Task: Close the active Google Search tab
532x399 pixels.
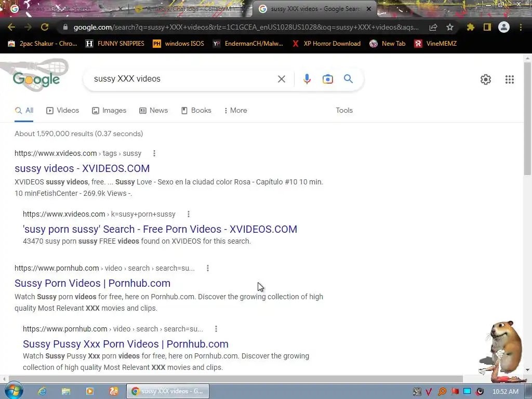Action: pos(369,9)
